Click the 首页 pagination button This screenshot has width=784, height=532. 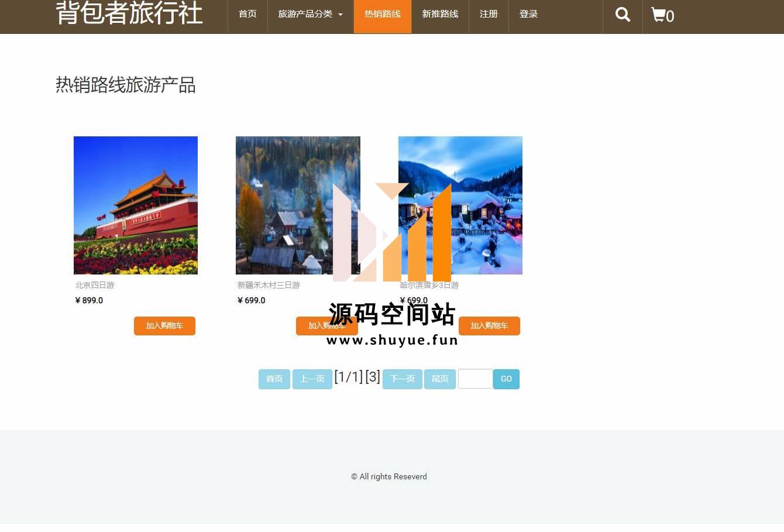[x=274, y=379]
